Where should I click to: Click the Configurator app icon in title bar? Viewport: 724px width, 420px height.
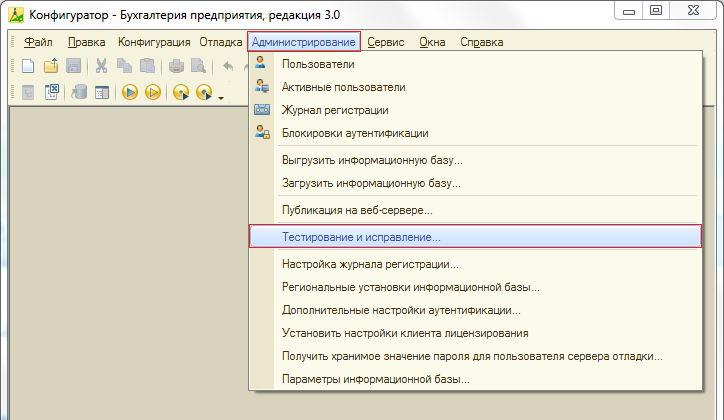16,15
